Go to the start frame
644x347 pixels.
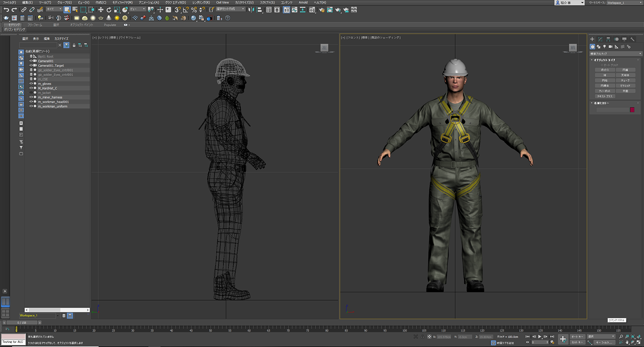tap(528, 337)
